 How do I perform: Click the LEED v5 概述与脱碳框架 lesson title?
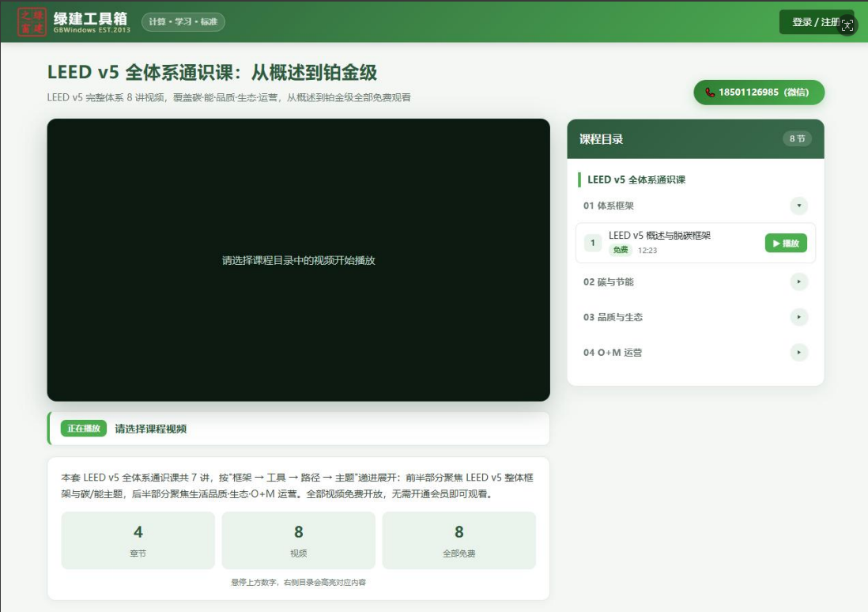[x=659, y=236]
